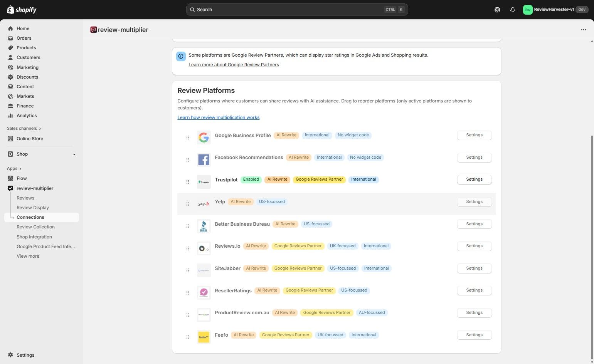This screenshot has width=594, height=364.
Task: Click the BBB logo thumbnail
Action: coord(204,226)
